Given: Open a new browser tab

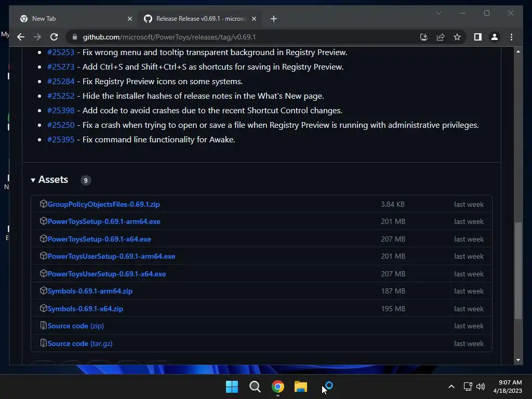Looking at the screenshot, I should tap(274, 19).
